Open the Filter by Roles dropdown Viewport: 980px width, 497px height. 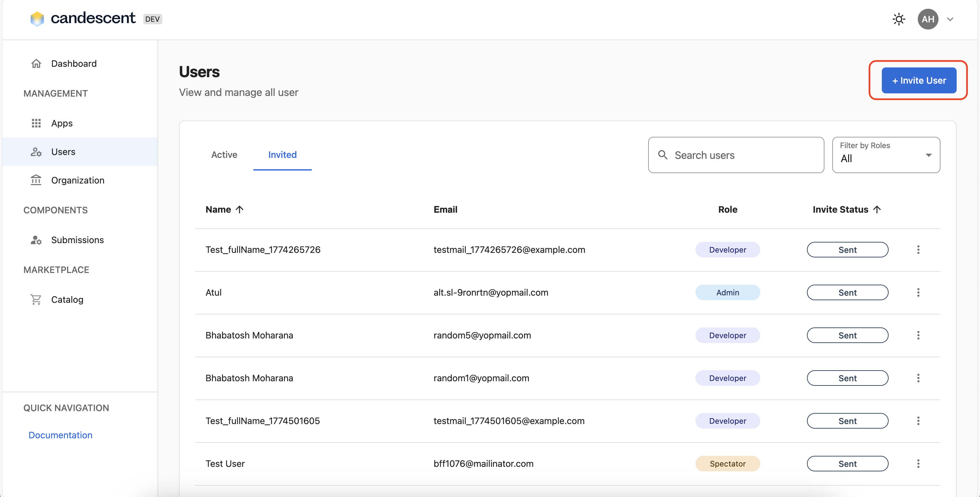click(886, 155)
